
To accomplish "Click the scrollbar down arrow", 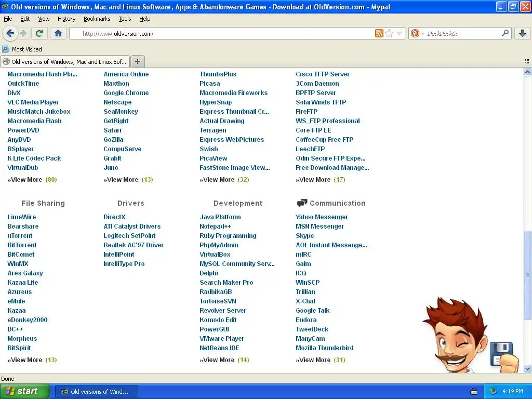I will [x=527, y=368].
